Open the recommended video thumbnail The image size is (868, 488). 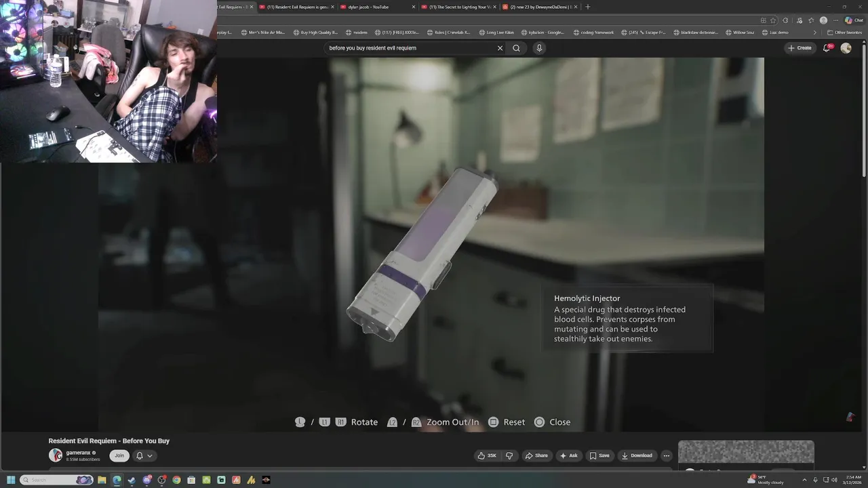746,452
